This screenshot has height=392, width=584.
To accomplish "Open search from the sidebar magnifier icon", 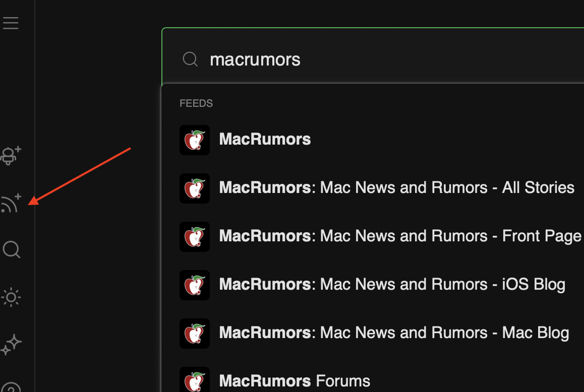I will click(x=12, y=249).
